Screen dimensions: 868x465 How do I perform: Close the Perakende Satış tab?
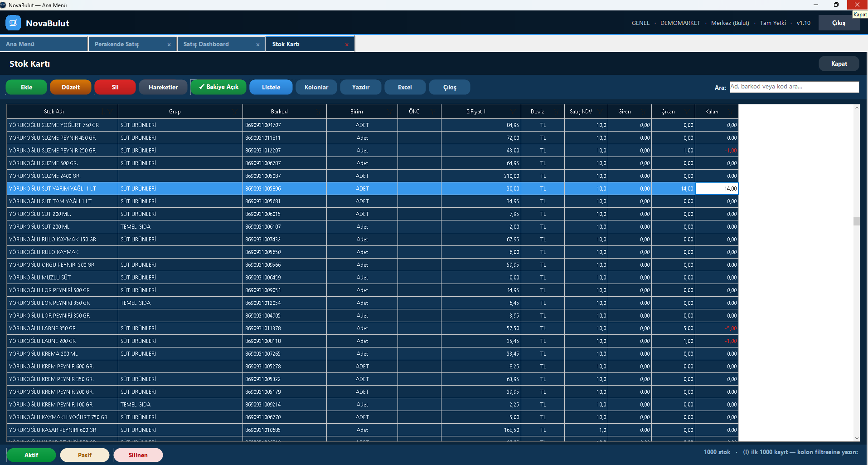[x=169, y=44]
